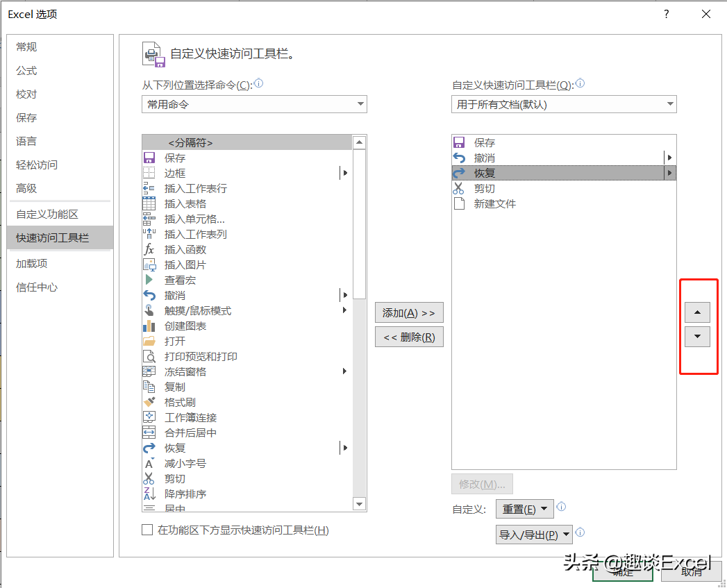Select the Save icon in the commands list

(149, 158)
